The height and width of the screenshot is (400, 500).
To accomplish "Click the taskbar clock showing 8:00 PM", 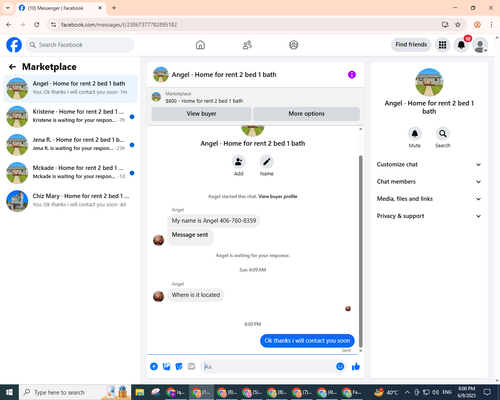I will pyautogui.click(x=467, y=392).
